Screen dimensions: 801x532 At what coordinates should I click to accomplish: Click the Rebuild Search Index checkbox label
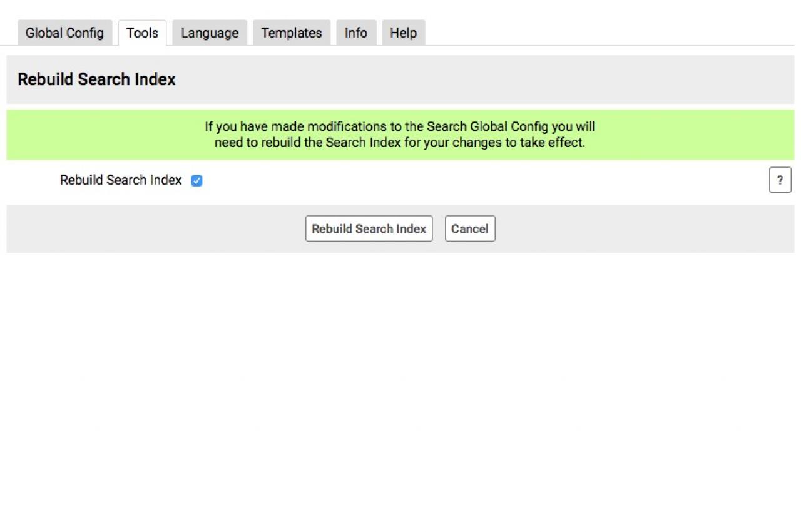click(121, 180)
